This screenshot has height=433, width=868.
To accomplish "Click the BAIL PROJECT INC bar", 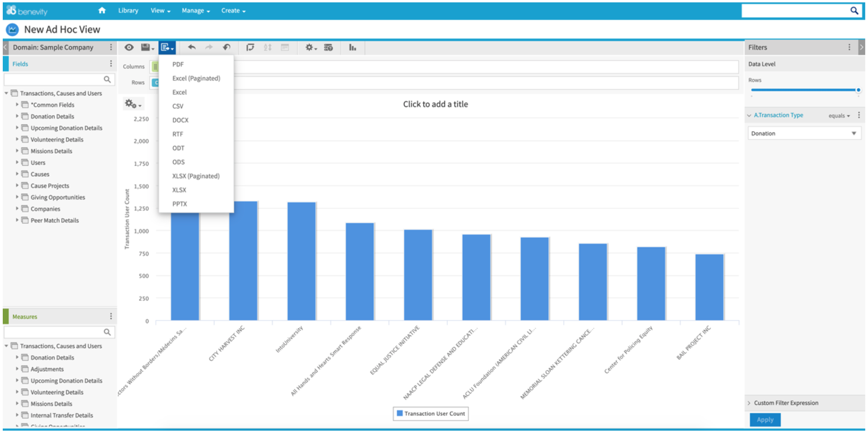I will coord(709,287).
